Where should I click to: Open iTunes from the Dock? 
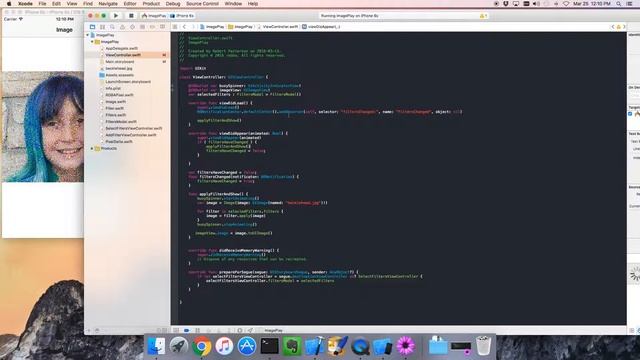pos(224,346)
